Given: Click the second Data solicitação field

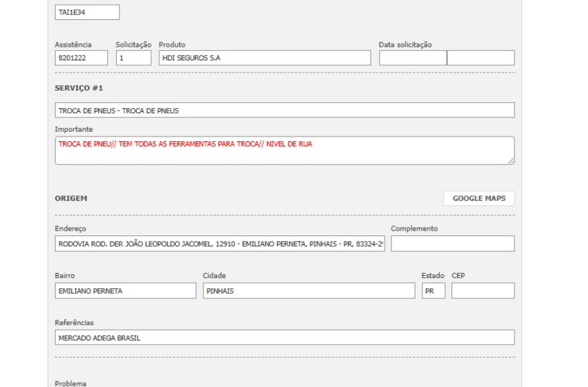Looking at the screenshot, I should [x=480, y=58].
